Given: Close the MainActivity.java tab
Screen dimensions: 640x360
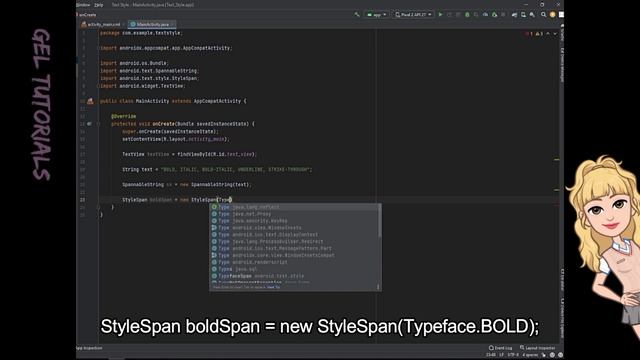Looking at the screenshot, I should 173,24.
